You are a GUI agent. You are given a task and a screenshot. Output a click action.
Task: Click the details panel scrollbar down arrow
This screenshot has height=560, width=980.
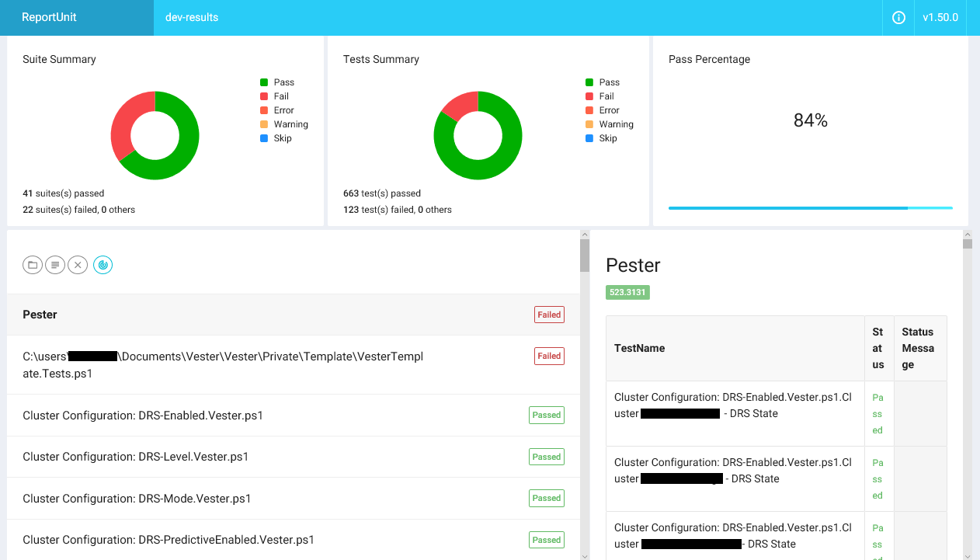(968, 555)
